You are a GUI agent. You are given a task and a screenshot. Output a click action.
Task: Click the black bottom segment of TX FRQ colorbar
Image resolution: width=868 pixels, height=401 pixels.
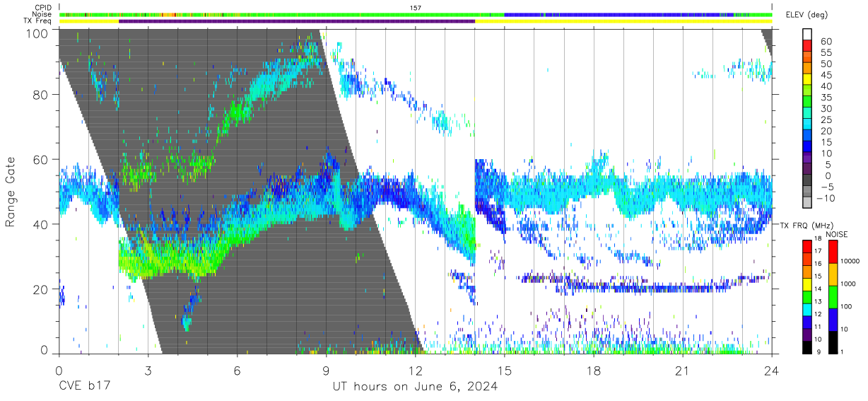point(807,347)
